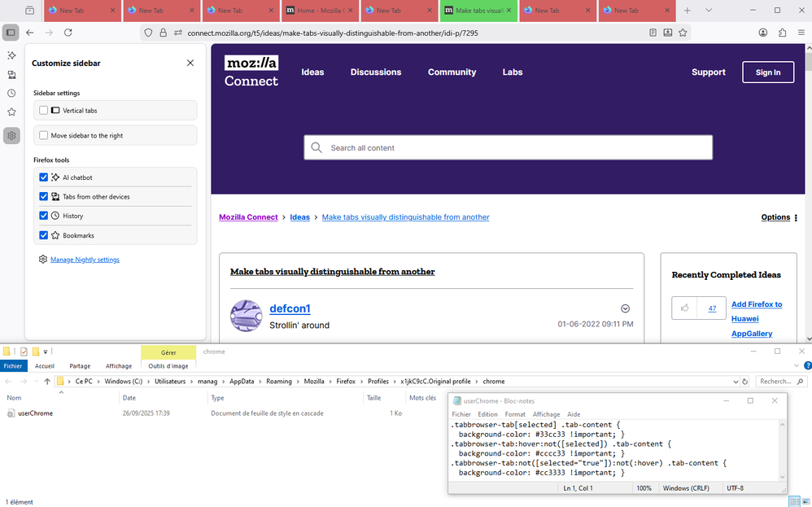Open the extensions puzzle icon

(x=782, y=33)
